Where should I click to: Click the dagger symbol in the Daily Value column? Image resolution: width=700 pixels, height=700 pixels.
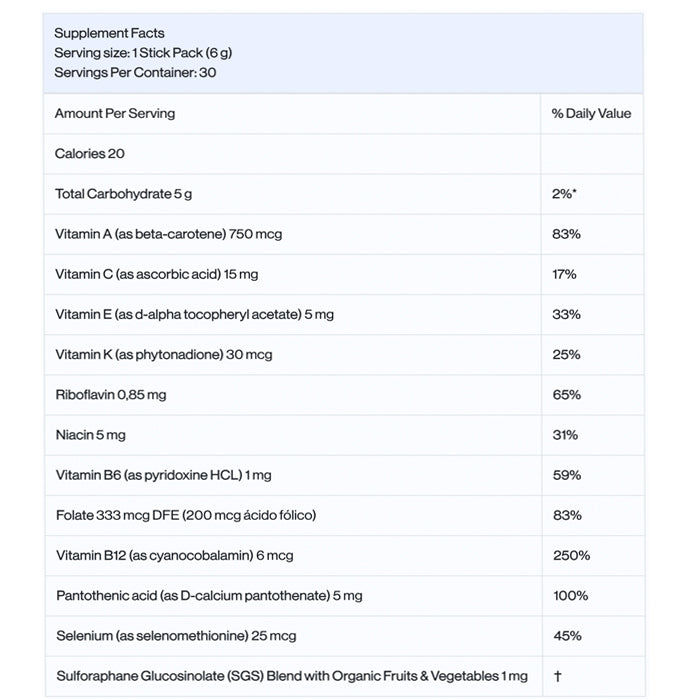(557, 676)
